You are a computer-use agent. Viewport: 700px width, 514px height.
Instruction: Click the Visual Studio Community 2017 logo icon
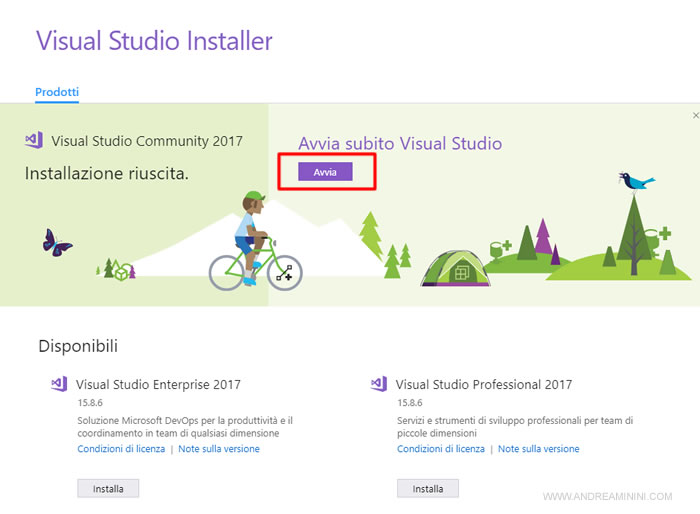(x=34, y=141)
